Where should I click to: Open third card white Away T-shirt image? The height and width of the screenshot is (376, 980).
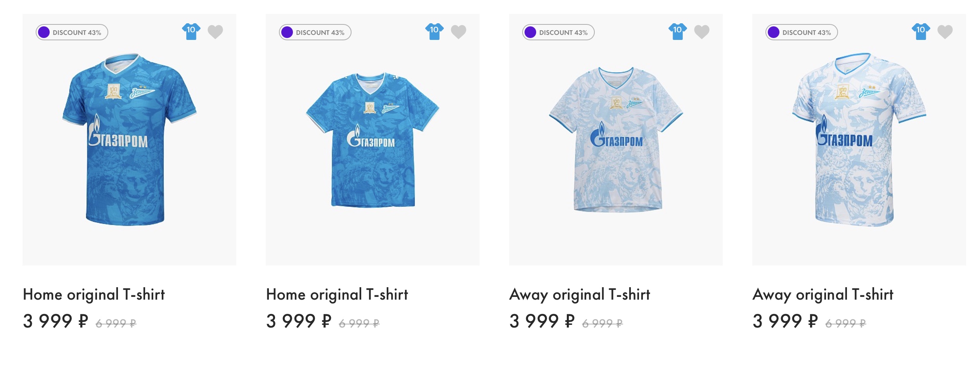(x=616, y=140)
